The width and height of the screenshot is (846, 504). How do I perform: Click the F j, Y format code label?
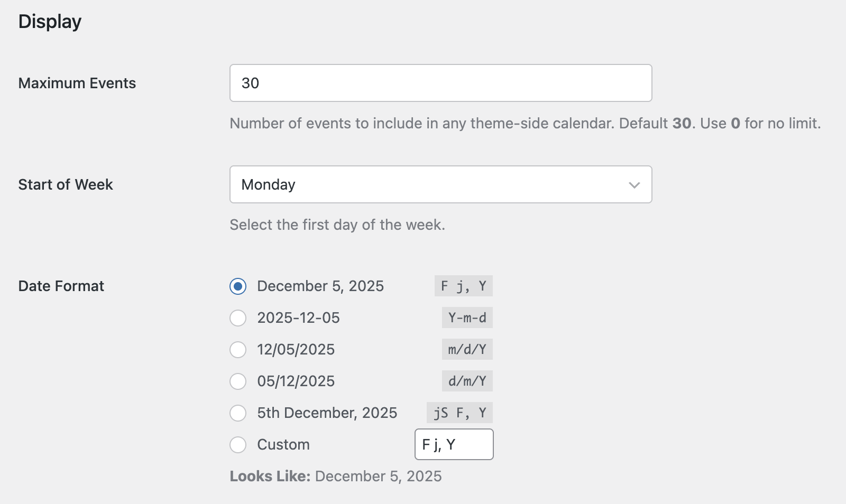463,286
